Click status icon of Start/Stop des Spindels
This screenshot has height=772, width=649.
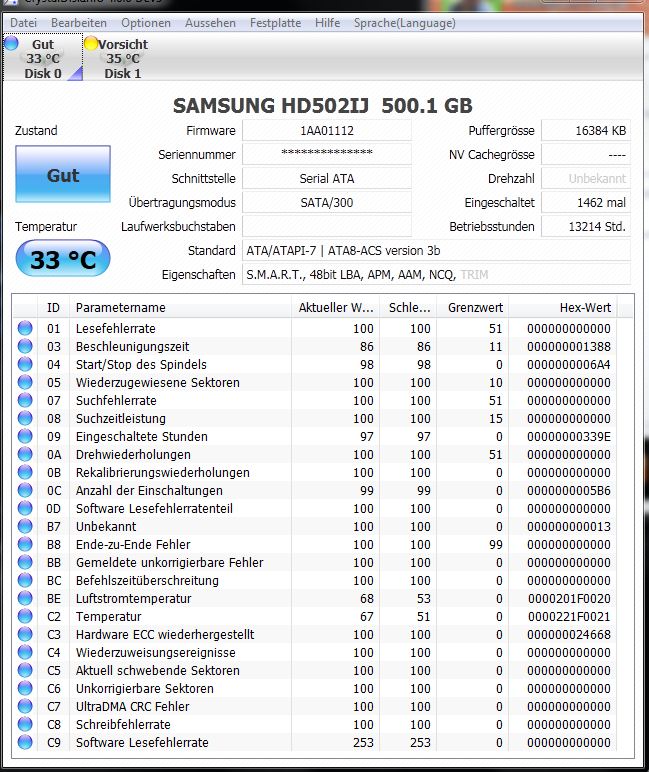pyautogui.click(x=25, y=364)
